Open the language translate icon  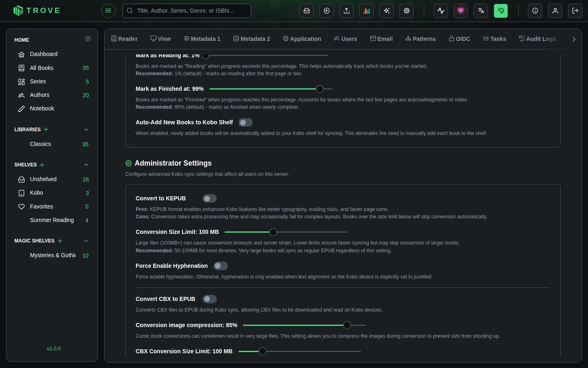(x=481, y=11)
